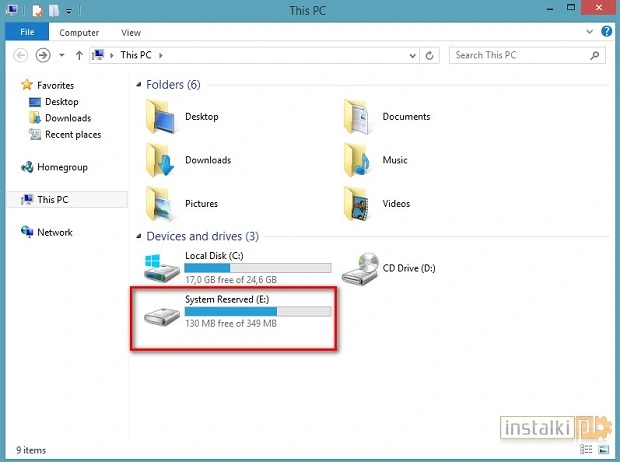Viewport: 620px width, 462px height.
Task: Open the Local Disk (C:) drive icon
Action: click(x=160, y=268)
